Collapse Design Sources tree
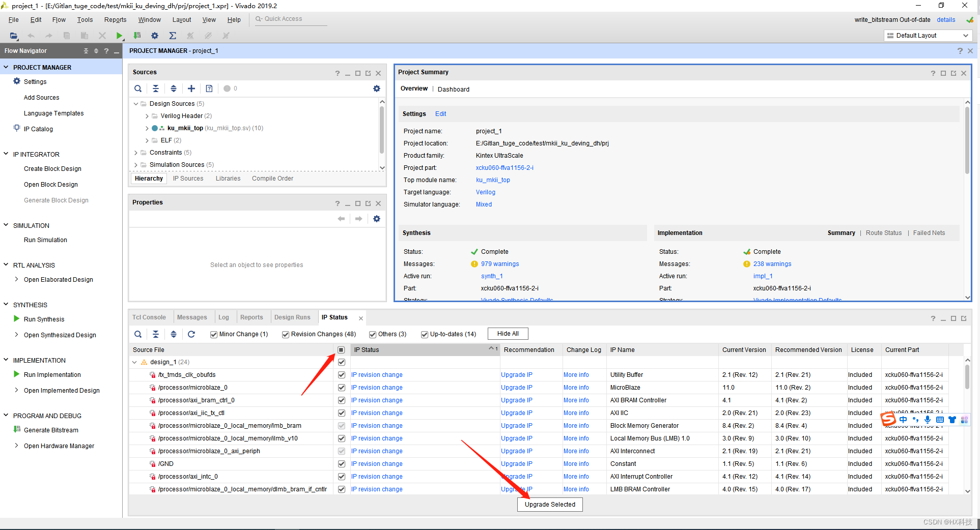980x530 pixels. tap(136, 104)
